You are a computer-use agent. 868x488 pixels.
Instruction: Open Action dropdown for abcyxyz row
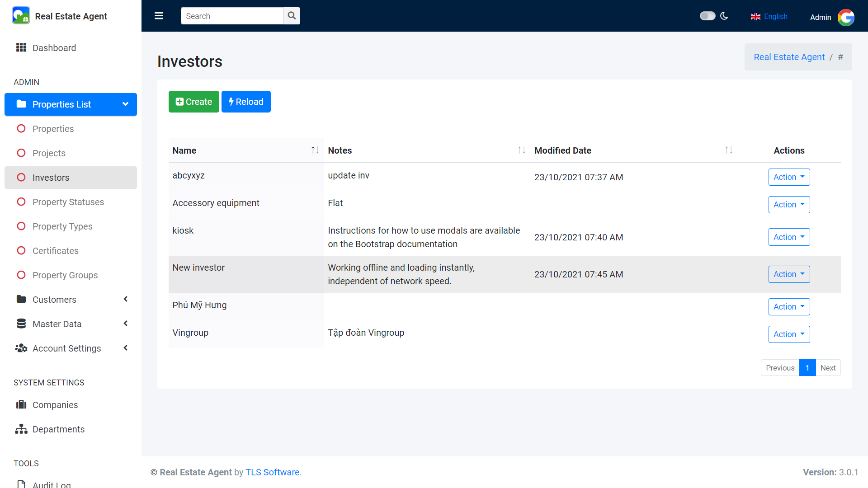(789, 177)
